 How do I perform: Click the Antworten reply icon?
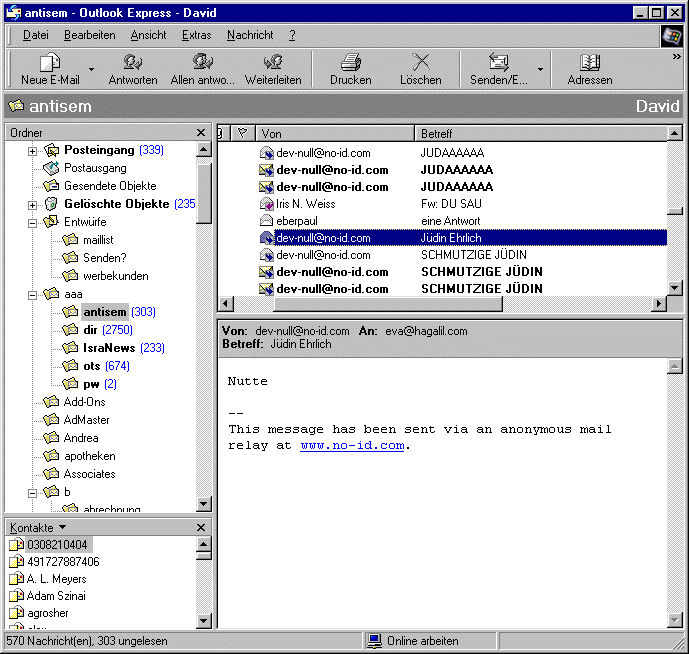click(x=132, y=62)
